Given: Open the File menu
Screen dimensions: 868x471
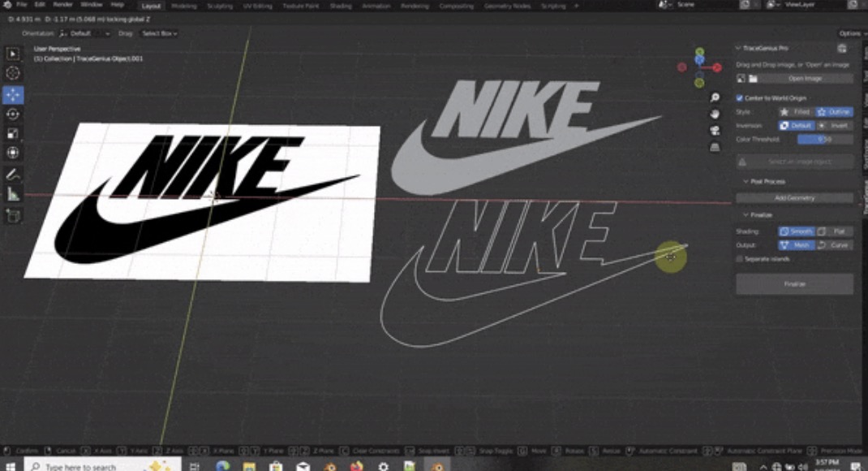Looking at the screenshot, I should (x=22, y=4).
